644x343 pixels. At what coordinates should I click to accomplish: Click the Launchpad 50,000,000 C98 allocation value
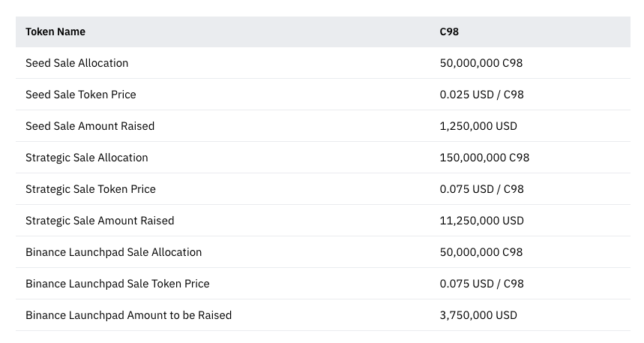(481, 252)
